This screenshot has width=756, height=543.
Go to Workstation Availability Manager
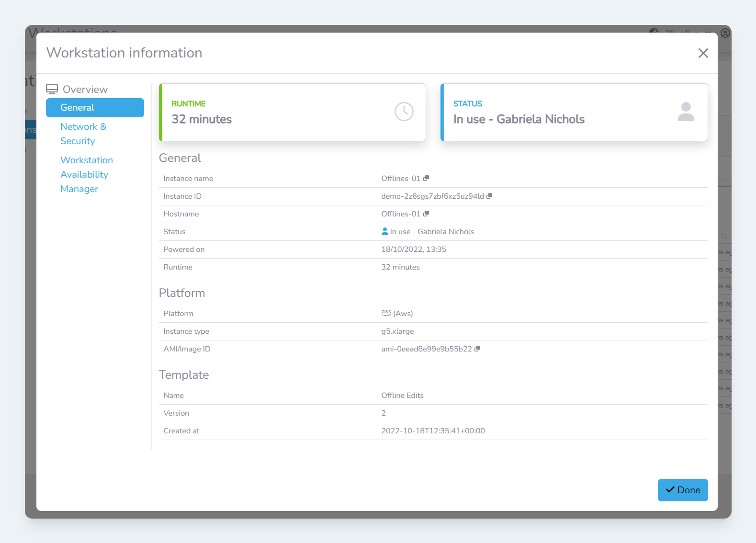[87, 174]
